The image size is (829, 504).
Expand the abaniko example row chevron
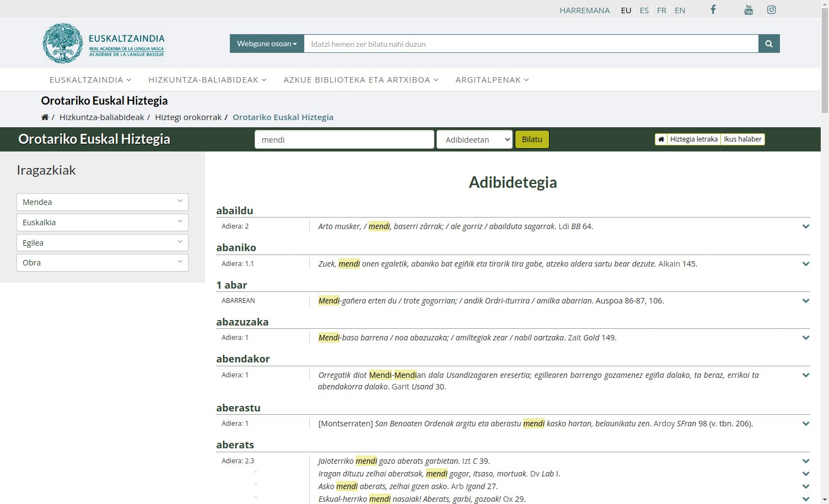tap(806, 264)
